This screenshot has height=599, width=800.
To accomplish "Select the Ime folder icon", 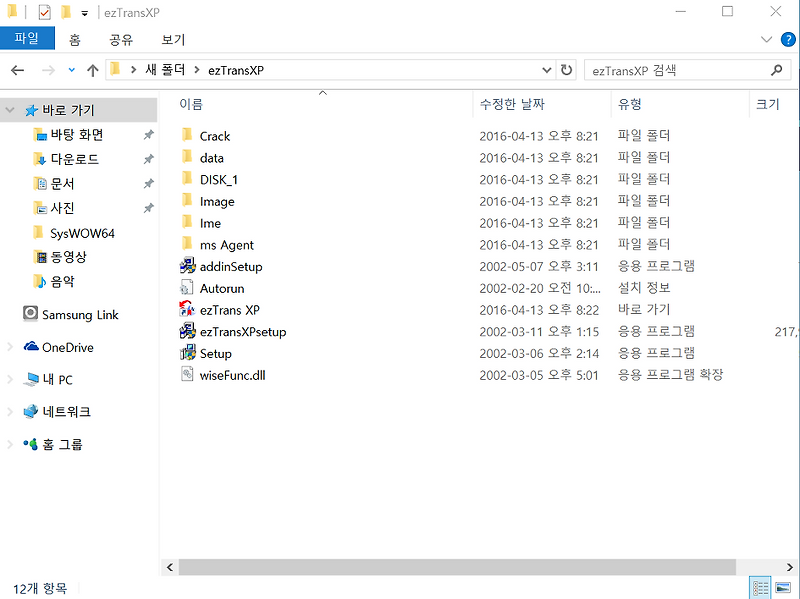I will point(187,222).
